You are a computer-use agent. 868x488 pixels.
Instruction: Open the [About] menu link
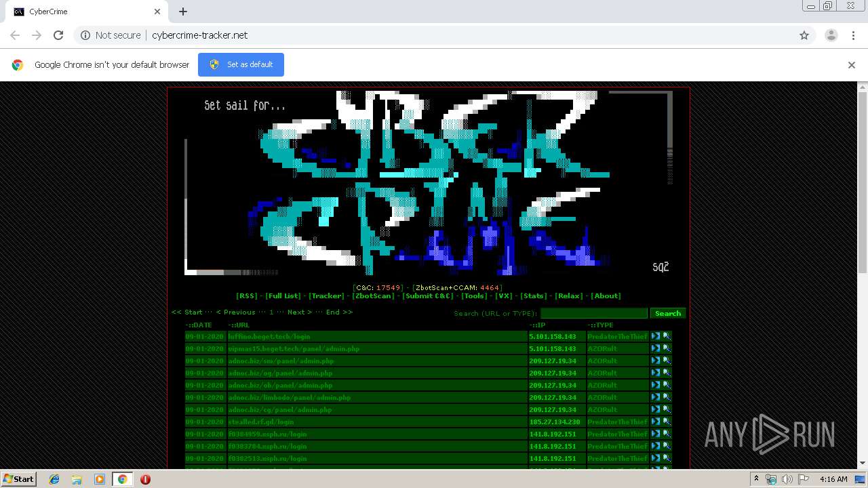pos(606,296)
